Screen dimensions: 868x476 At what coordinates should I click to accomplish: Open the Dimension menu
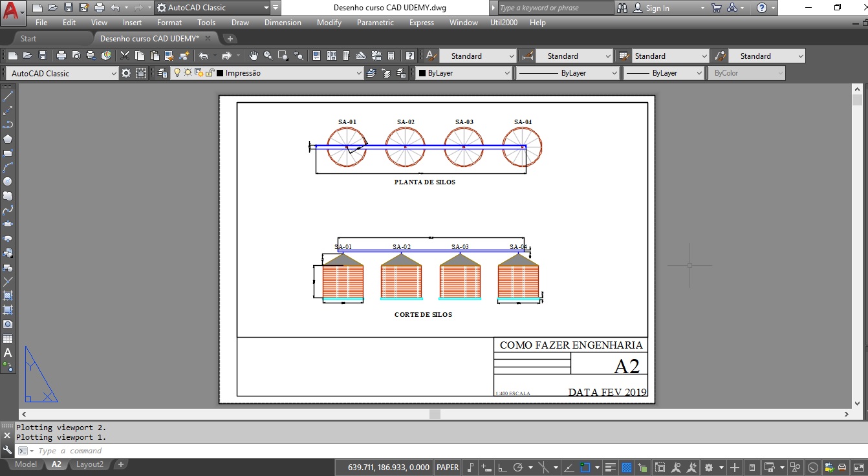[x=283, y=22]
